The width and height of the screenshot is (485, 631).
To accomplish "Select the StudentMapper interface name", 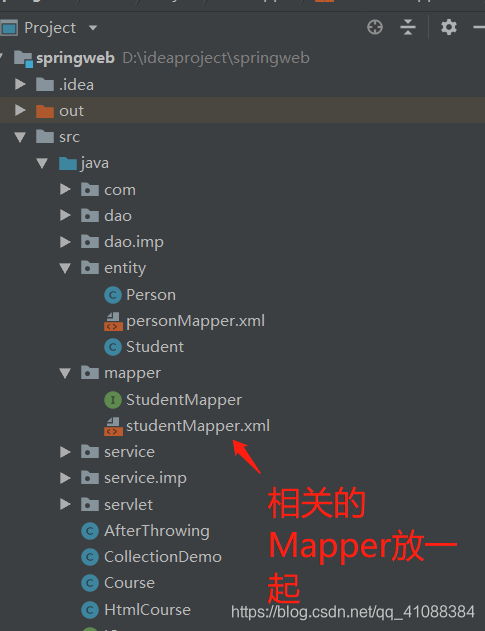I will [184, 400].
